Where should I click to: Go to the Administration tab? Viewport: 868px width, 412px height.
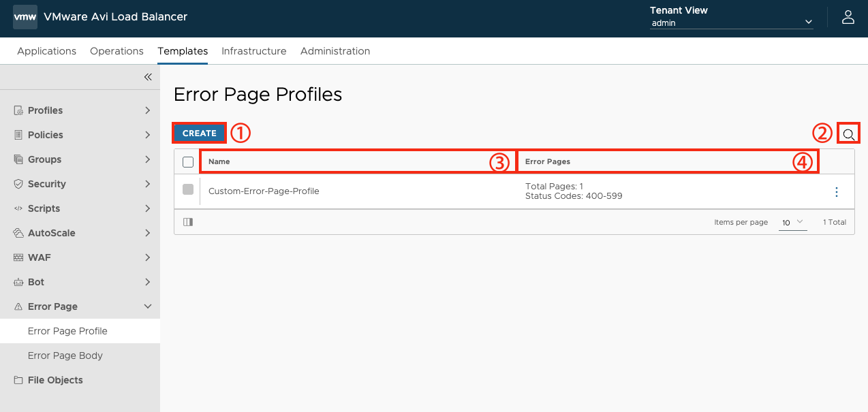coord(335,51)
